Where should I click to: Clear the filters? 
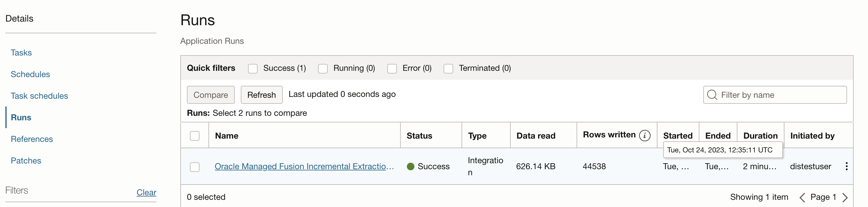pos(146,193)
